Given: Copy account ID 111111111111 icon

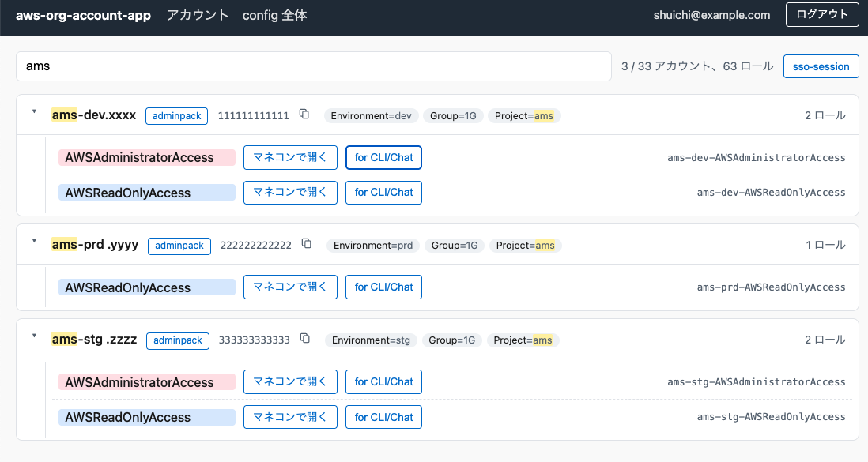Looking at the screenshot, I should [304, 114].
